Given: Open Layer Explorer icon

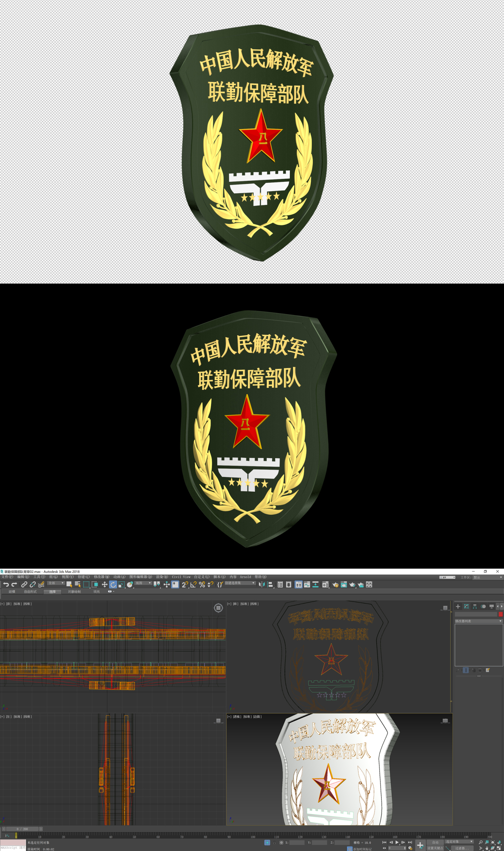Looking at the screenshot, I should (x=288, y=584).
